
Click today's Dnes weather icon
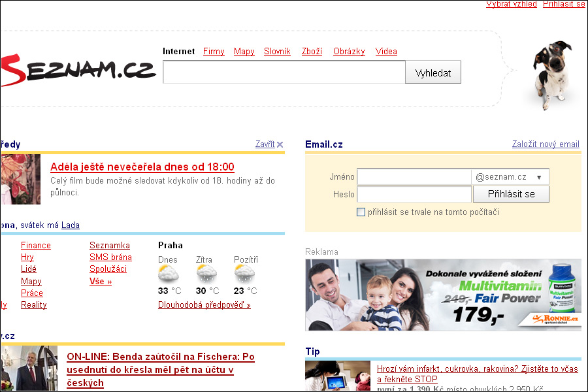click(169, 274)
